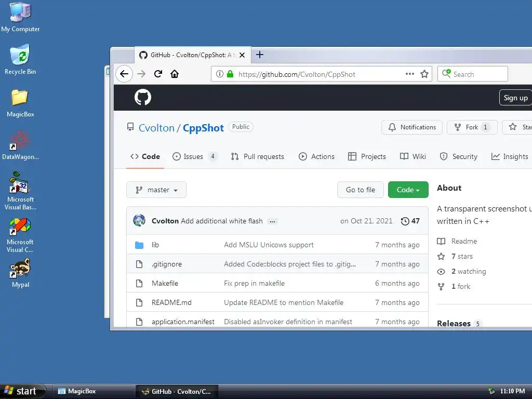Launch Microsoft Visual Basic shortcut
532x399 pixels.
pyautogui.click(x=20, y=191)
